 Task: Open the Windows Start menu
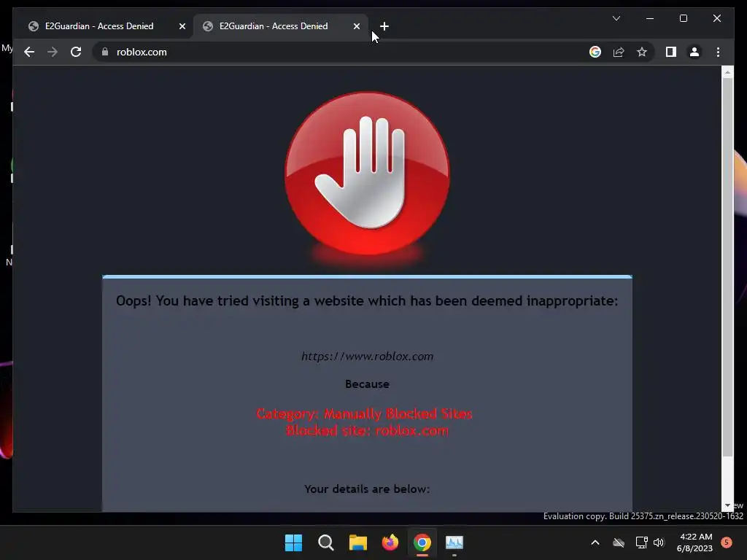tap(293, 542)
